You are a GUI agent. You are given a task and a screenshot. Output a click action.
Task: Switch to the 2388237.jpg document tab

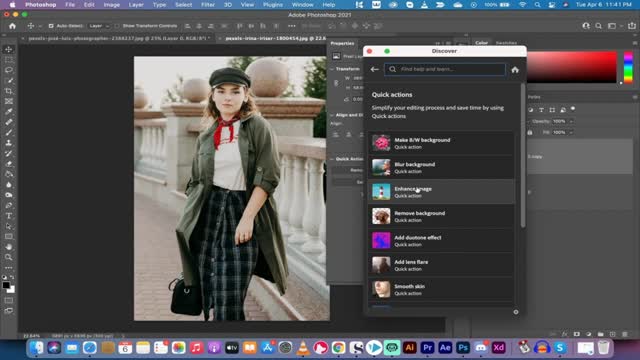tap(118, 38)
